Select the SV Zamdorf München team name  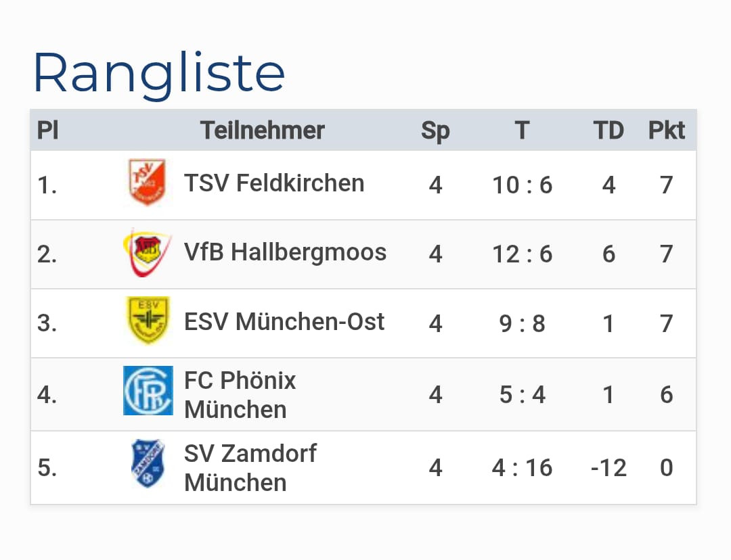tap(250, 468)
